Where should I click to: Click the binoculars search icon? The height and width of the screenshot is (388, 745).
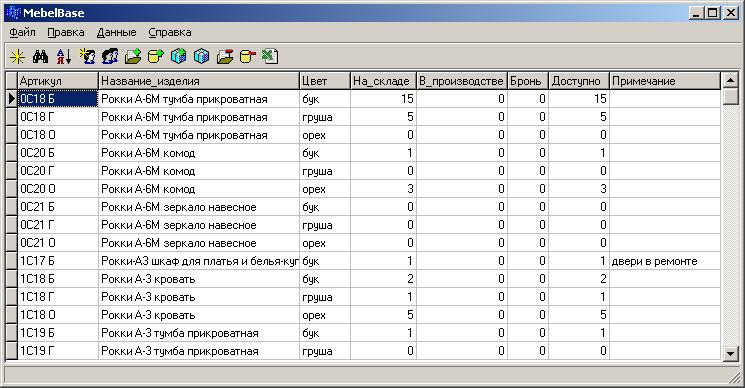[40, 57]
